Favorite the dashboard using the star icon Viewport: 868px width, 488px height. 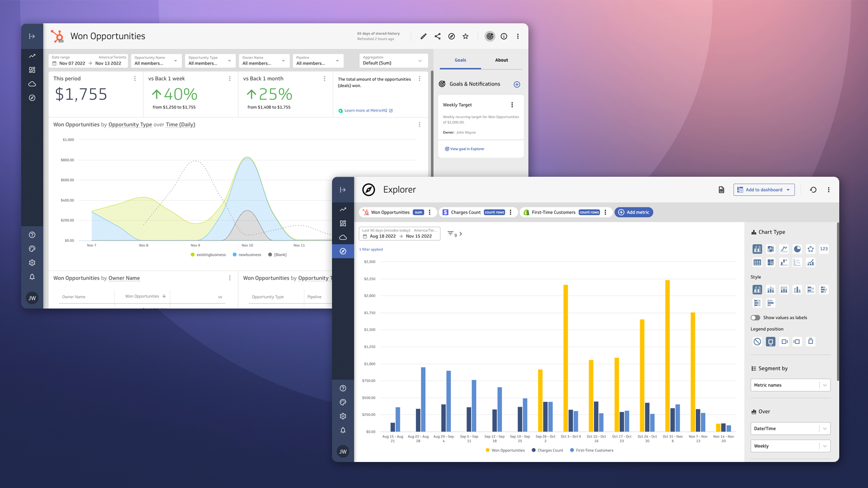465,36
